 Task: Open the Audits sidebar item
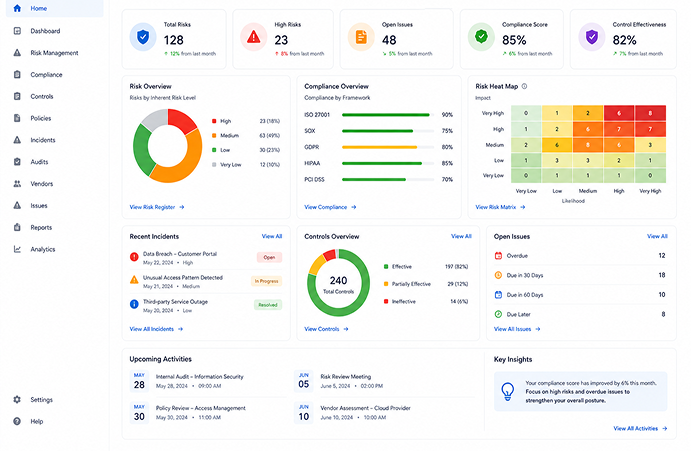[39, 162]
